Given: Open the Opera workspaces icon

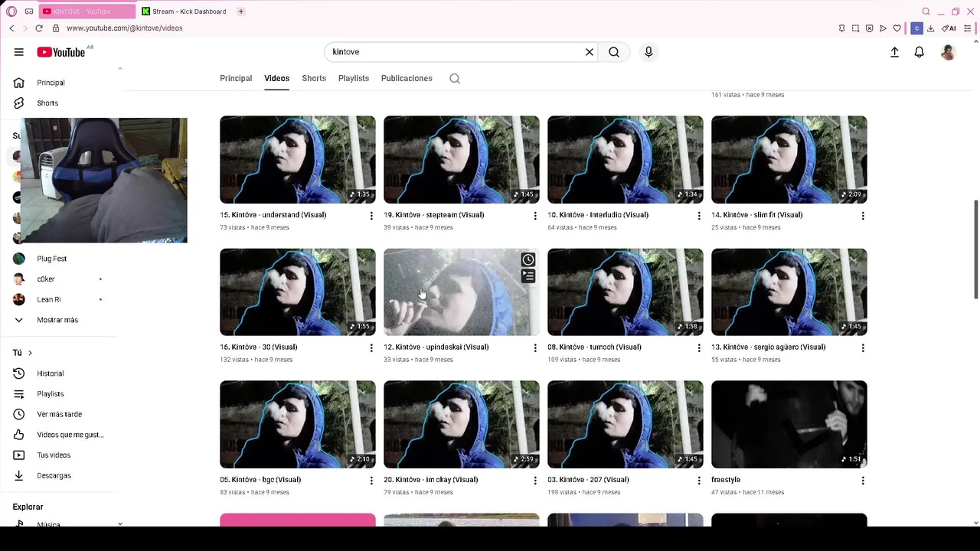Looking at the screenshot, I should tap(29, 11).
